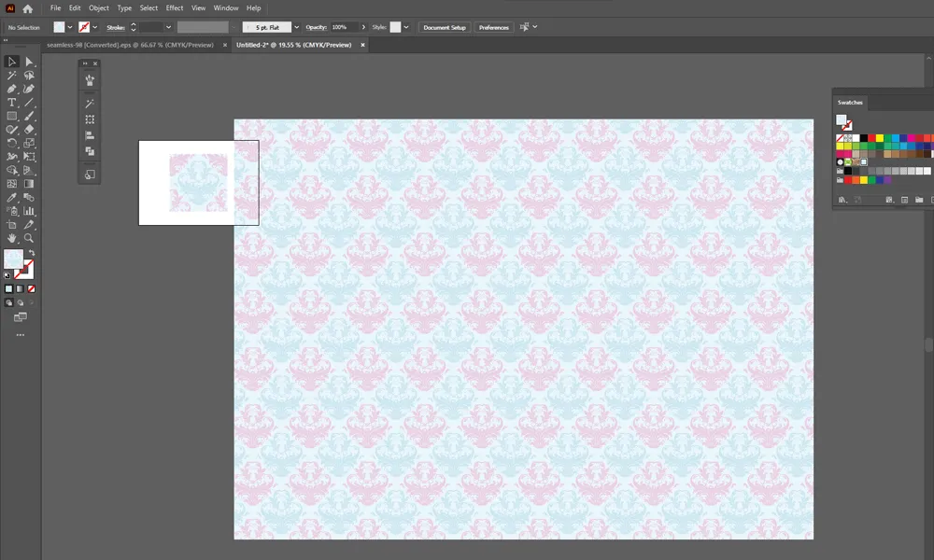Image resolution: width=934 pixels, height=560 pixels.
Task: Click the Home icon
Action: point(27,8)
